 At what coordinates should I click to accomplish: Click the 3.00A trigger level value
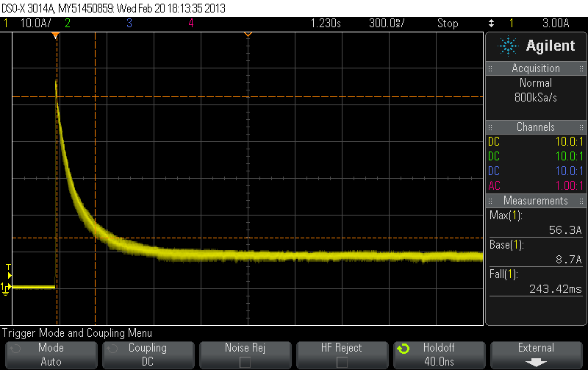point(556,24)
